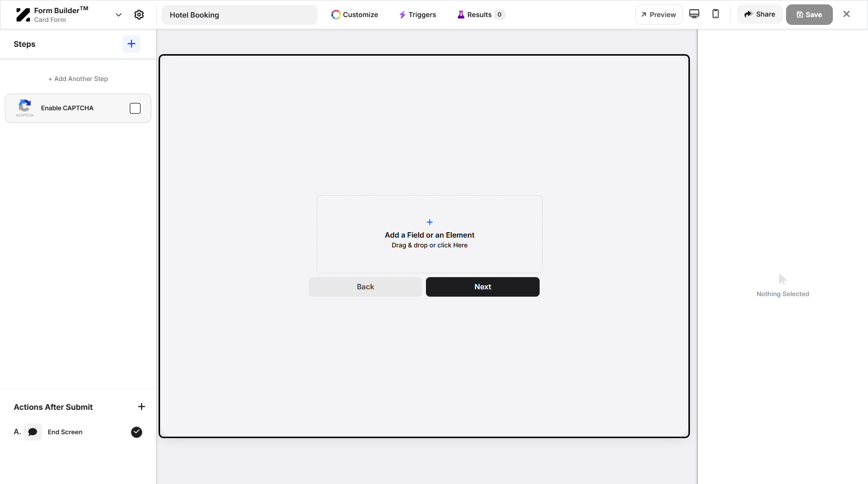Click the Results count badge 0
Screen dimensions: 868x484
pyautogui.click(x=499, y=15)
